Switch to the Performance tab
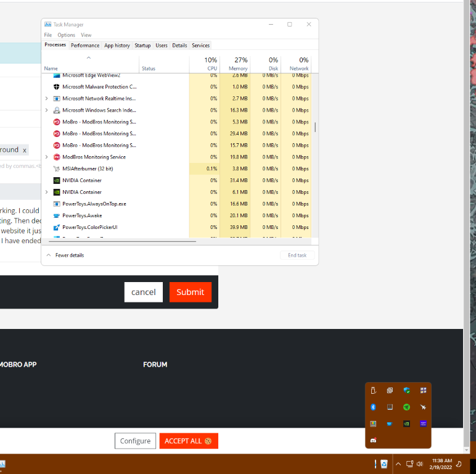This screenshot has height=474, width=476. (x=85, y=45)
